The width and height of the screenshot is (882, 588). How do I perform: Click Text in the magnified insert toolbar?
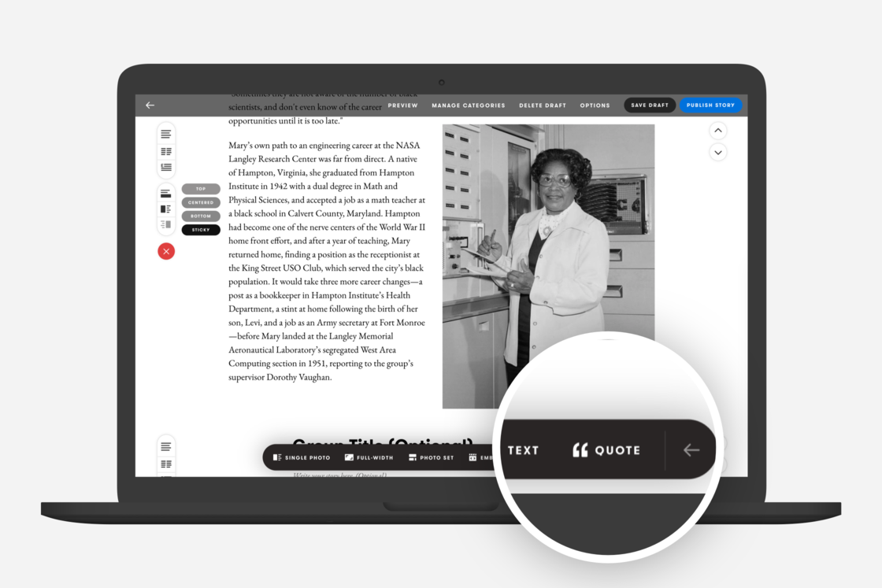(523, 450)
